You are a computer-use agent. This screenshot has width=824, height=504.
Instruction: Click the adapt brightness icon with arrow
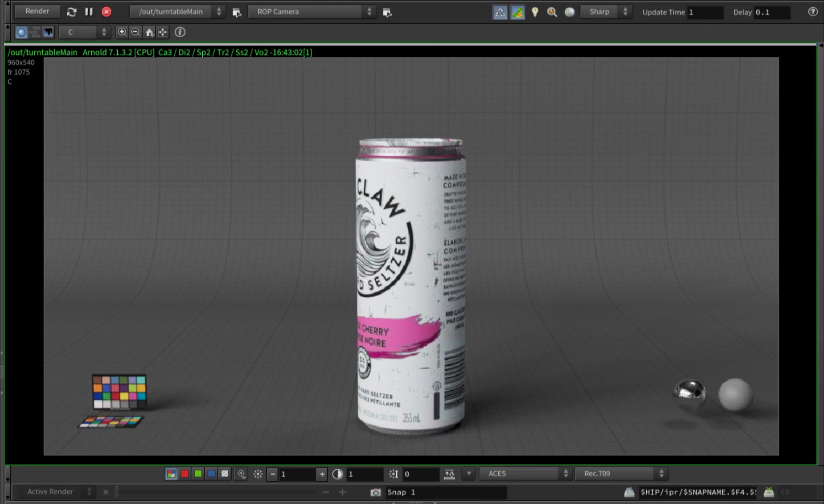coord(241,474)
